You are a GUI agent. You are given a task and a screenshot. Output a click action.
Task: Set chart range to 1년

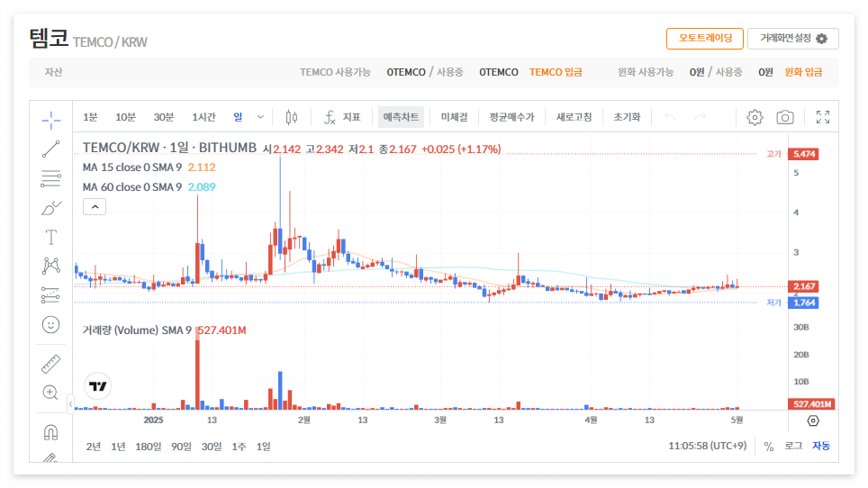pyautogui.click(x=118, y=447)
